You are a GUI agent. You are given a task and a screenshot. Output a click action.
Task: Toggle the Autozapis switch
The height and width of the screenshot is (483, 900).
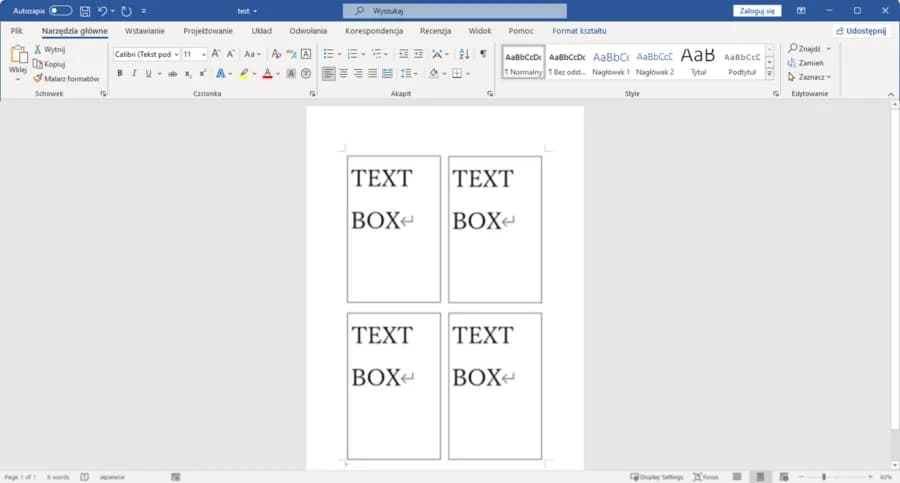tap(60, 10)
